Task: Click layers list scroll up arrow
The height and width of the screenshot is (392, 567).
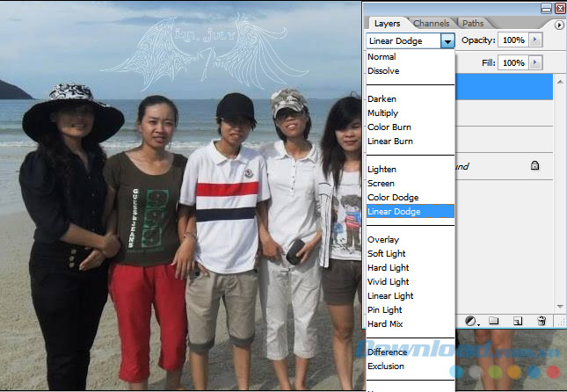Action: [560, 82]
